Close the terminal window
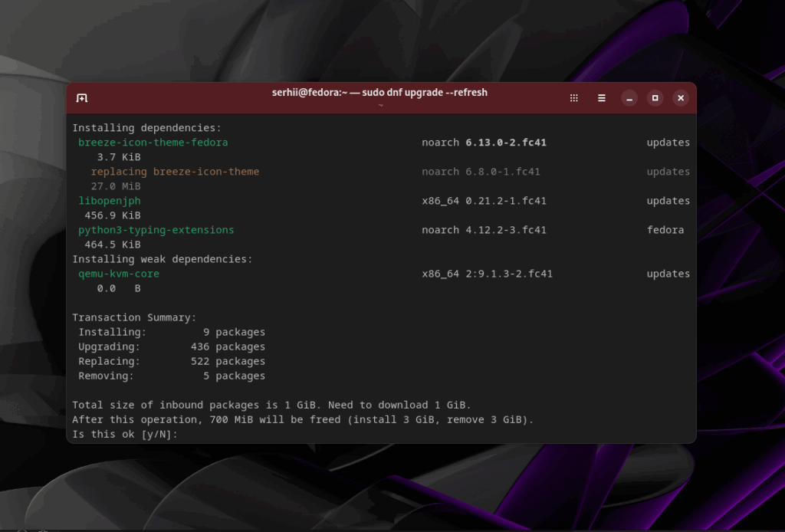 (680, 98)
